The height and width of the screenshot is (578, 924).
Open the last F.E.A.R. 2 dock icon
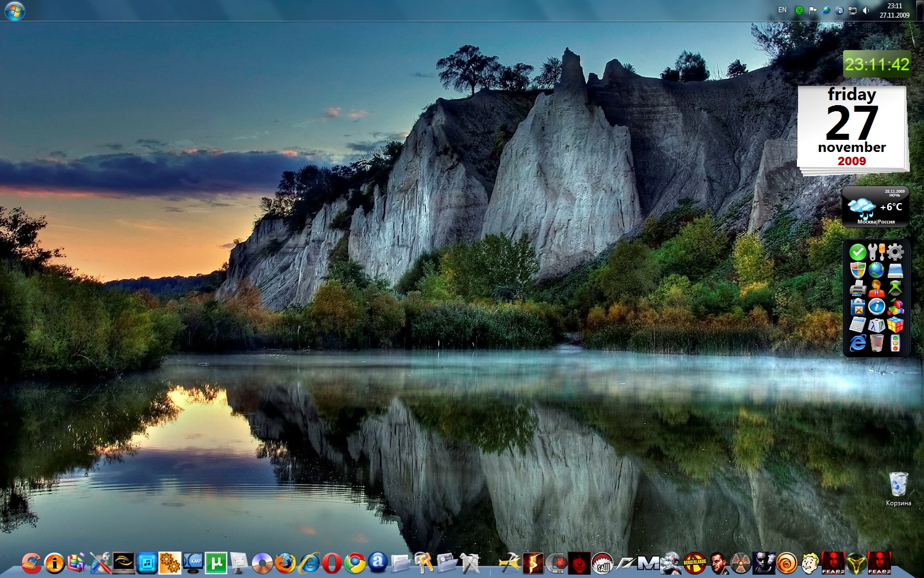879,563
